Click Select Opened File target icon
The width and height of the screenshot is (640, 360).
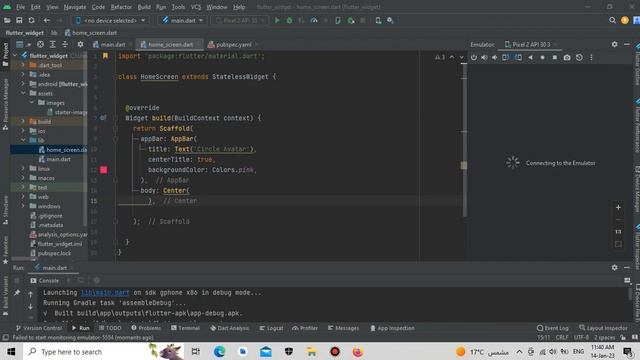tap(40, 44)
